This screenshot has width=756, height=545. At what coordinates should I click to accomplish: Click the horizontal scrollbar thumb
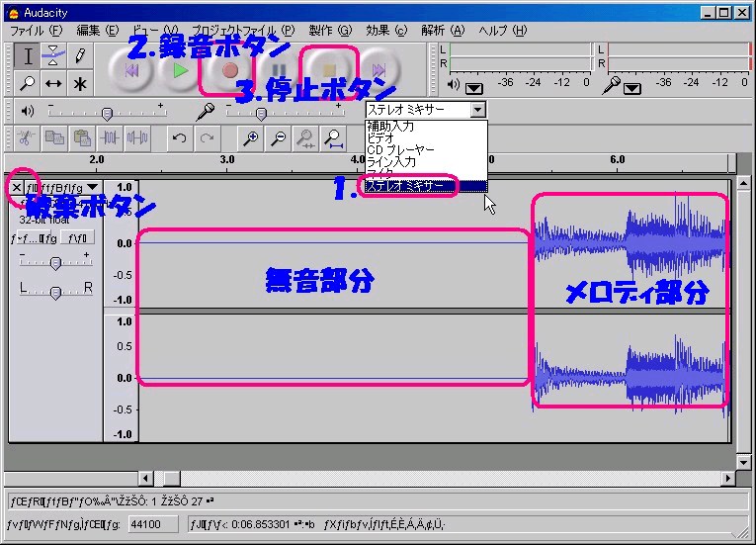pyautogui.click(x=171, y=479)
